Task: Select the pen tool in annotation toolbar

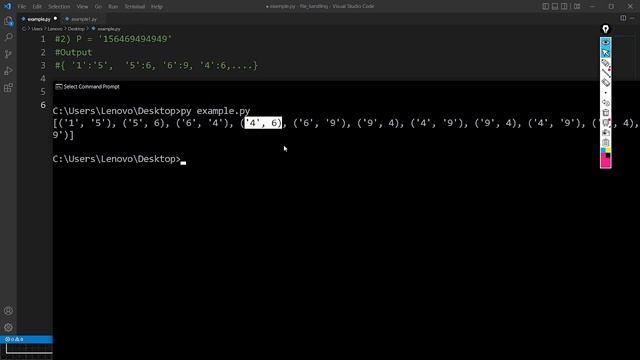Action: [x=606, y=63]
